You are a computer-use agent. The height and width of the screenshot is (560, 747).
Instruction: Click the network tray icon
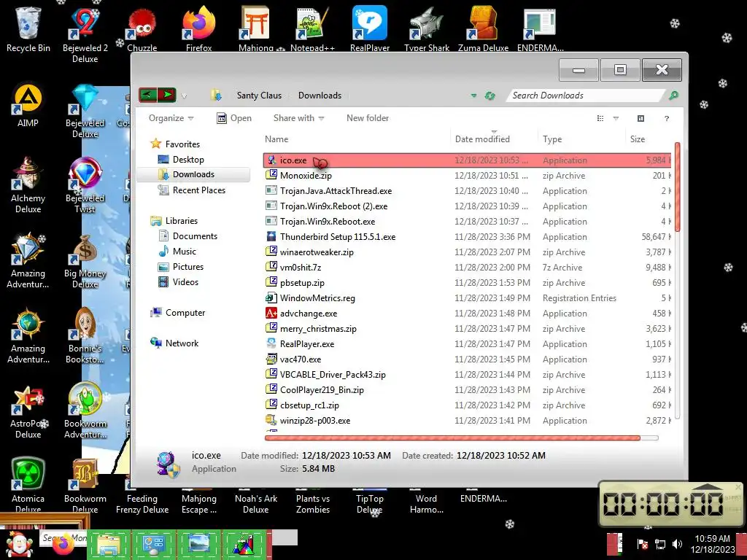(660, 544)
